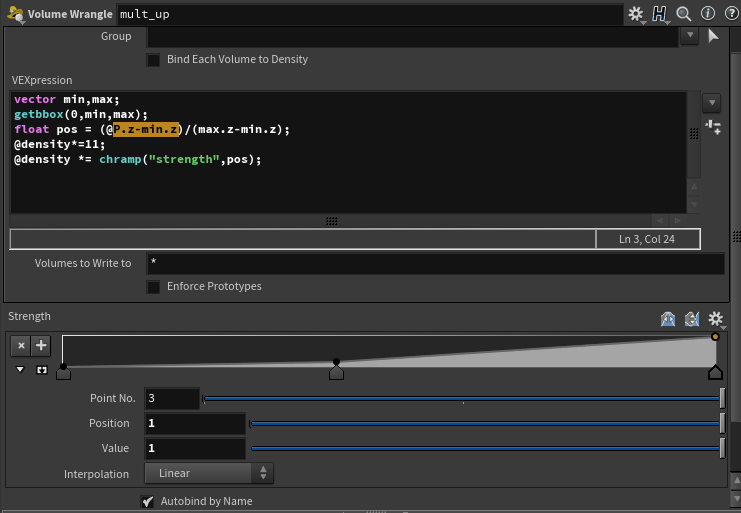Uncheck Autobind by Name
The height and width of the screenshot is (513, 741).
(147, 501)
